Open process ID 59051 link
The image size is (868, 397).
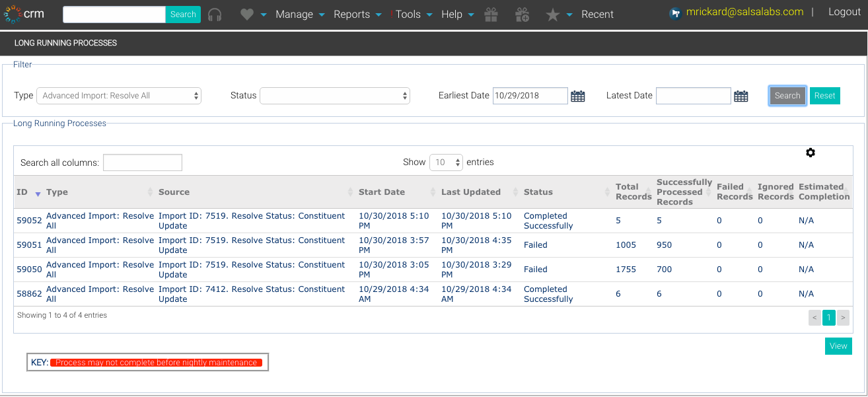[x=29, y=245]
